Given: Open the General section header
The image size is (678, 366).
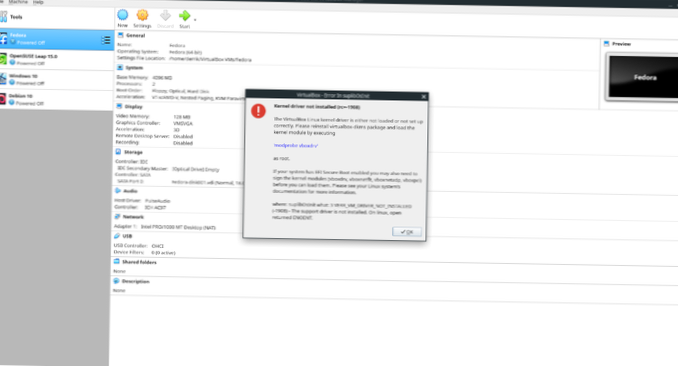Looking at the screenshot, I should (135, 35).
